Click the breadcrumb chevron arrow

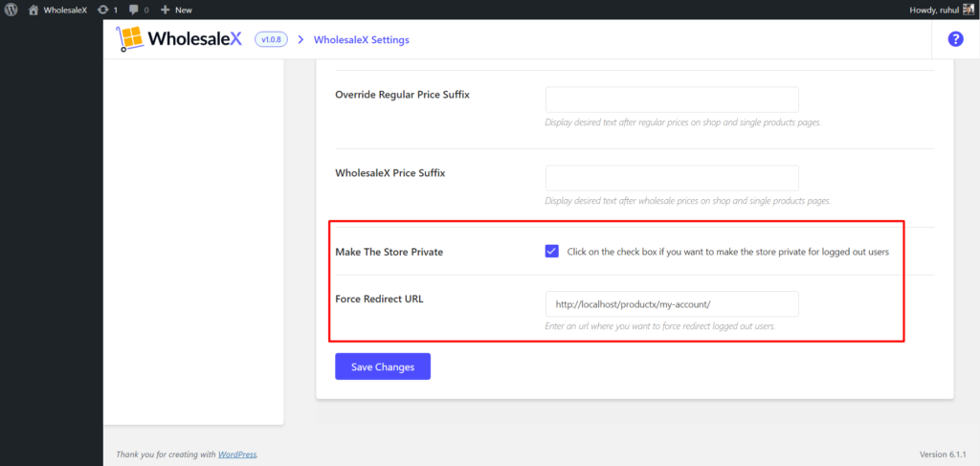(301, 39)
